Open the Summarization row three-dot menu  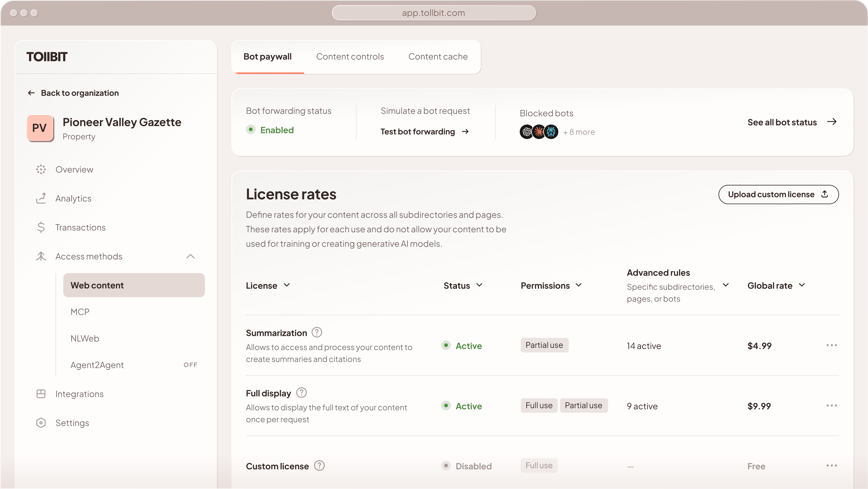point(831,345)
